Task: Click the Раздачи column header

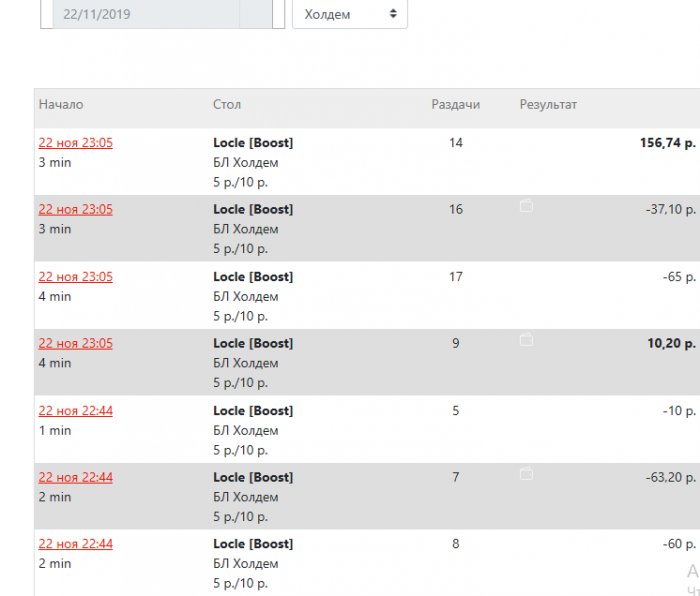Action: pos(456,105)
